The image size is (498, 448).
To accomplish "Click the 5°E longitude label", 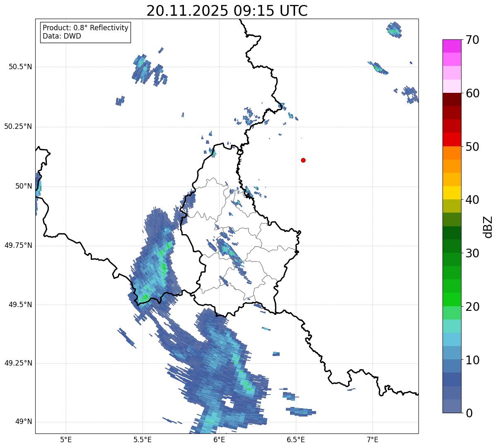I will pyautogui.click(x=66, y=439).
